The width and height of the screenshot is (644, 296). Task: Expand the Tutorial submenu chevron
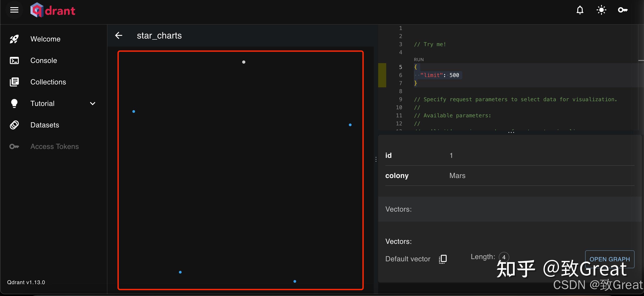click(92, 104)
